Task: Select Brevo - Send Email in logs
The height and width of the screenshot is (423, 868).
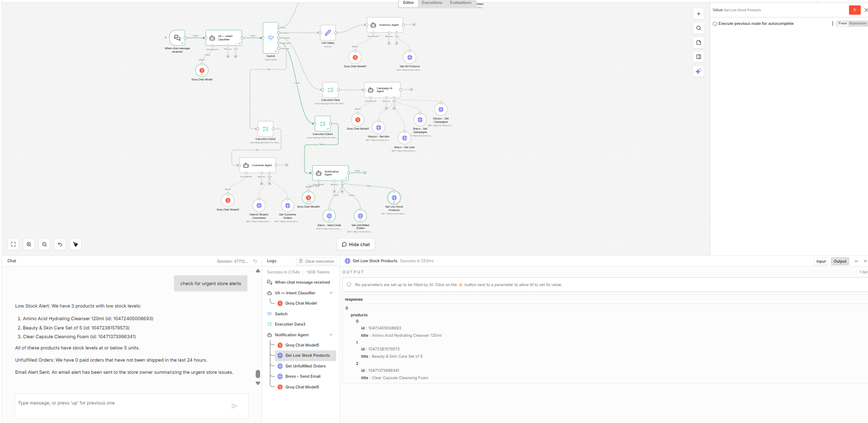Action: (x=303, y=376)
